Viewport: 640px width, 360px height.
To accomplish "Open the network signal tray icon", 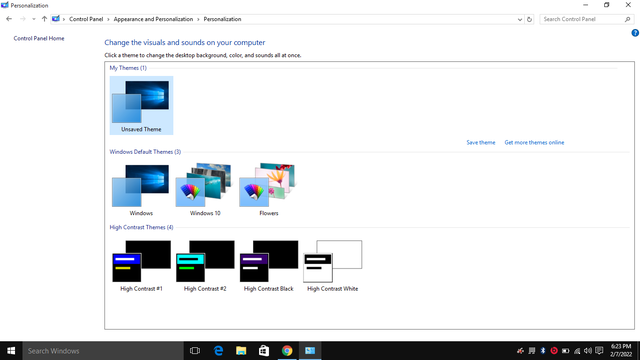I will click(x=577, y=351).
